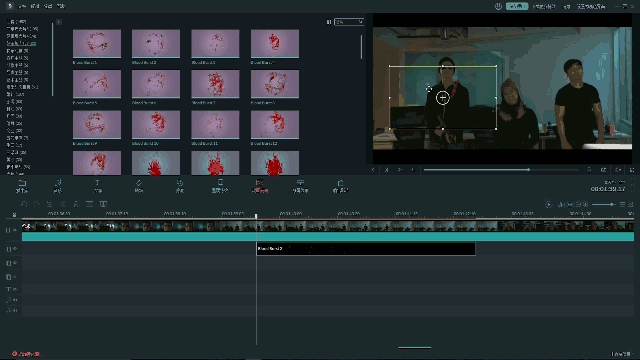640x360 pixels.
Task: Select the Blood Burst 10 thumbnail
Action: click(156, 124)
